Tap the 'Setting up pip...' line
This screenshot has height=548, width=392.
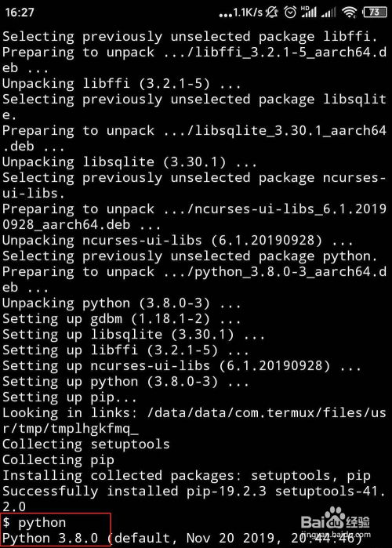70,397
